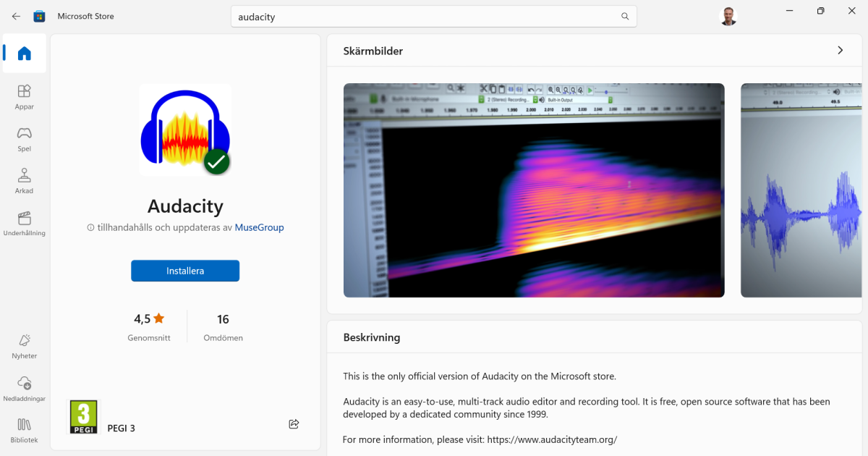
Task: Expand Skärmbilder with the chevron arrow
Action: [x=840, y=51]
